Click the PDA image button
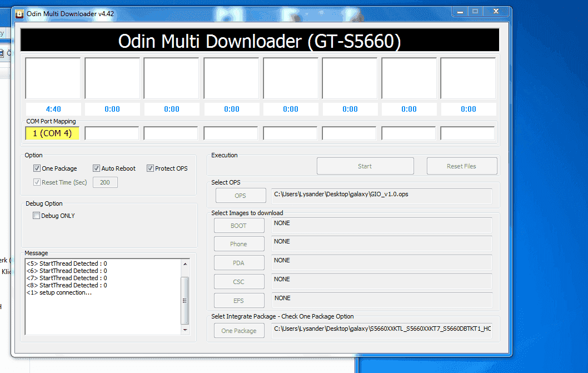Viewport: 588px width, 373px height. pos(239,263)
